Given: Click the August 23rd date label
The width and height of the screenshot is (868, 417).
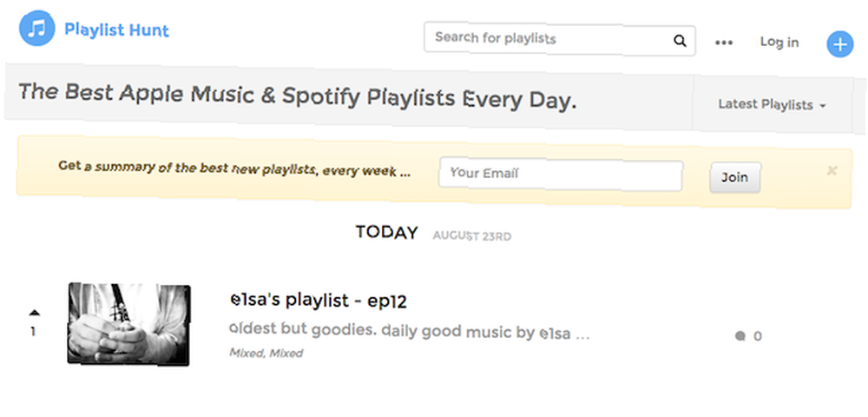Looking at the screenshot, I should coord(471,236).
